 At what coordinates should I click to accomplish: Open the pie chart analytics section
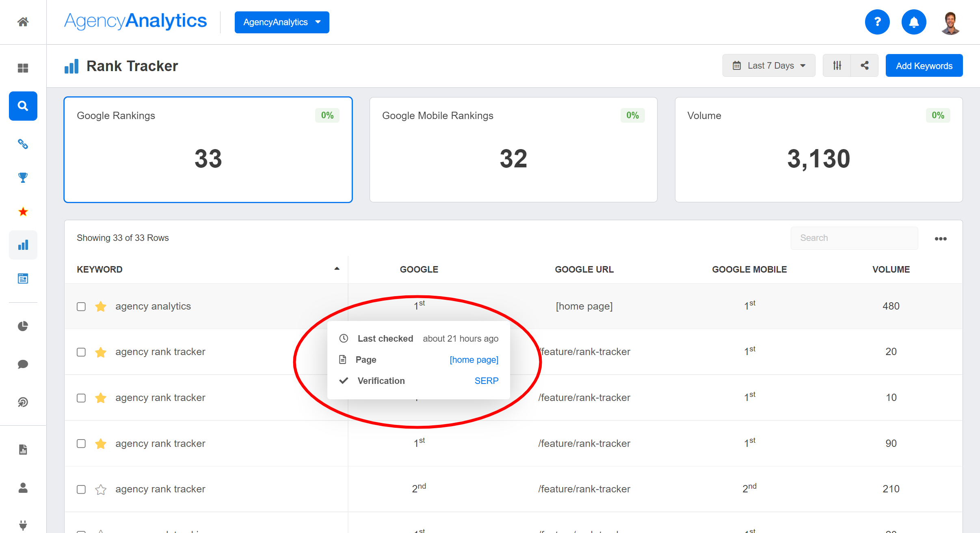tap(23, 325)
